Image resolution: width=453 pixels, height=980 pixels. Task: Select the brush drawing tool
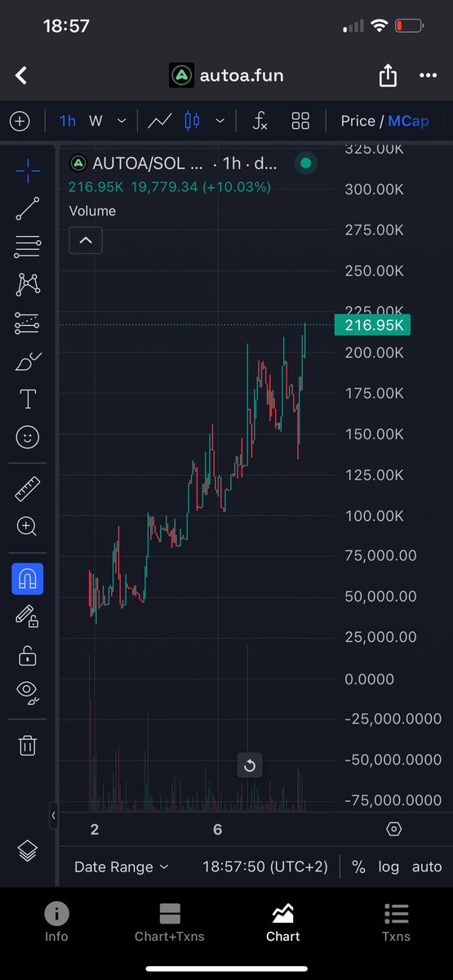coord(28,362)
